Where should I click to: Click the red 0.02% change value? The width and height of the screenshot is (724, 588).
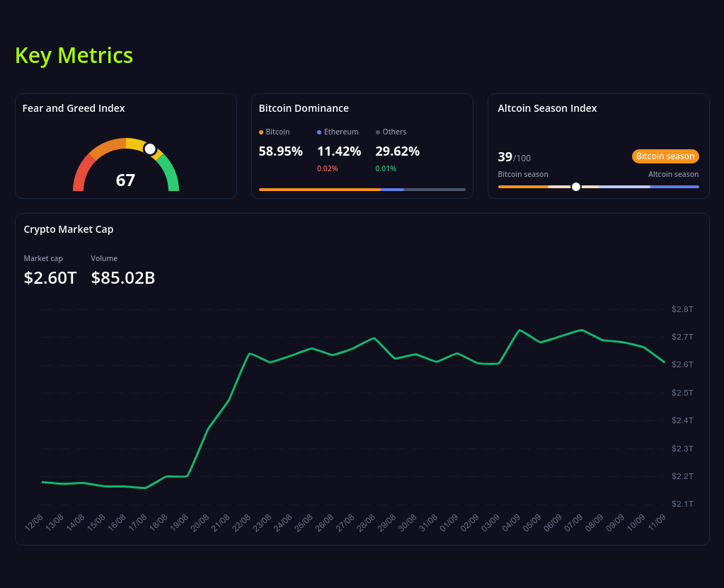click(328, 168)
